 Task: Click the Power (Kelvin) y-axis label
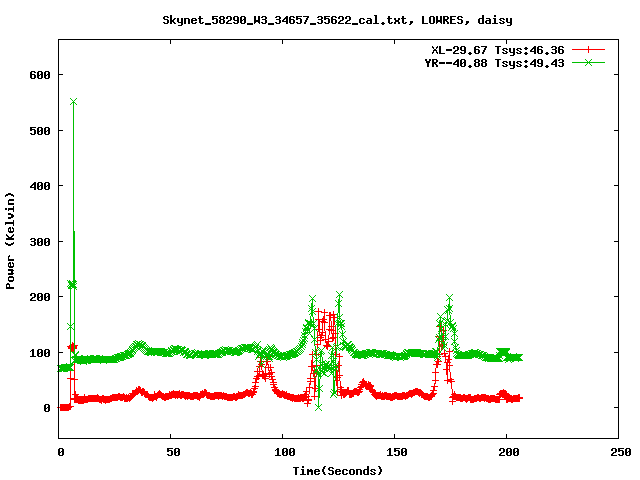point(10,241)
